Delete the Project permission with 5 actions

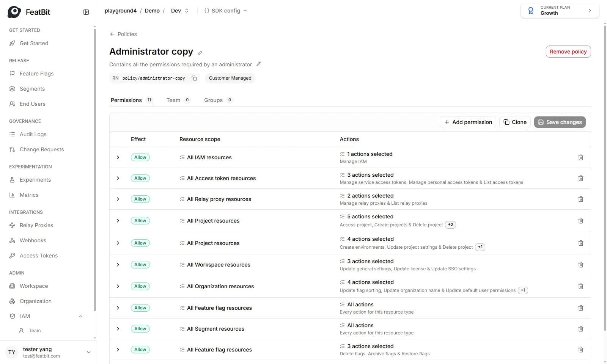coord(580,221)
